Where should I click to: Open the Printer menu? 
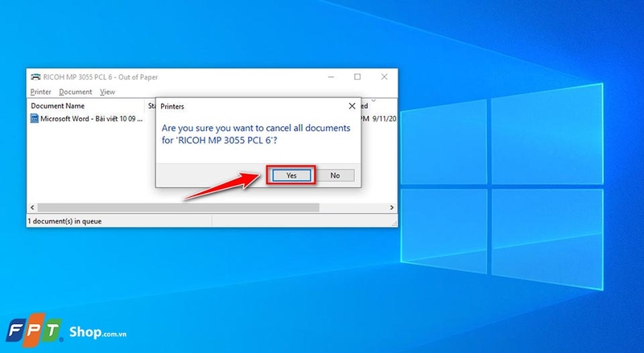[x=41, y=92]
